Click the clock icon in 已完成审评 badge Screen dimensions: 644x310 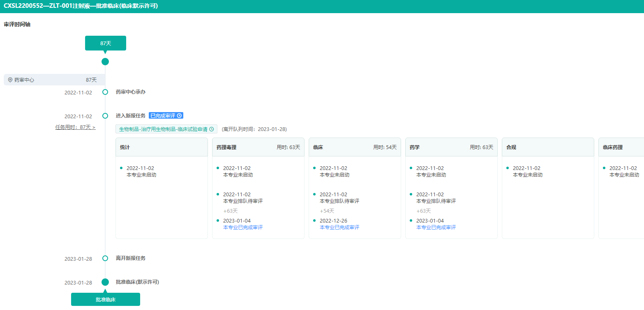tap(179, 116)
